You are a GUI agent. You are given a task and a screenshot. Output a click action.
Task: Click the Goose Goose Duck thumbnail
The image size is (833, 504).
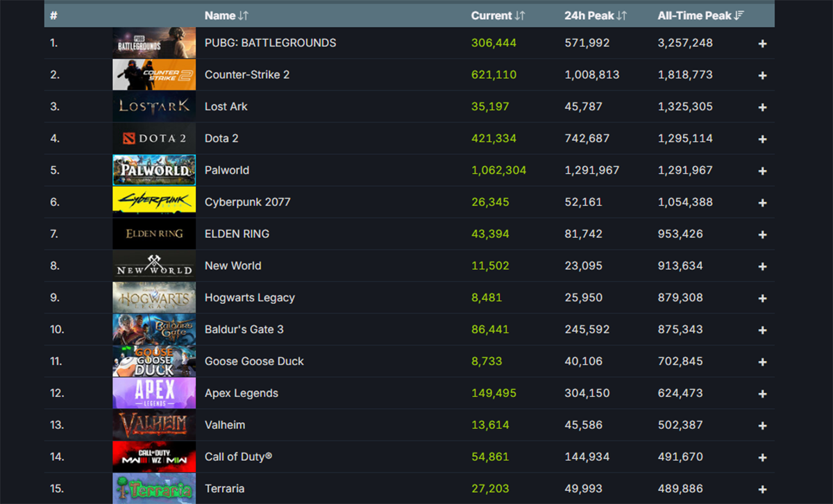click(153, 362)
